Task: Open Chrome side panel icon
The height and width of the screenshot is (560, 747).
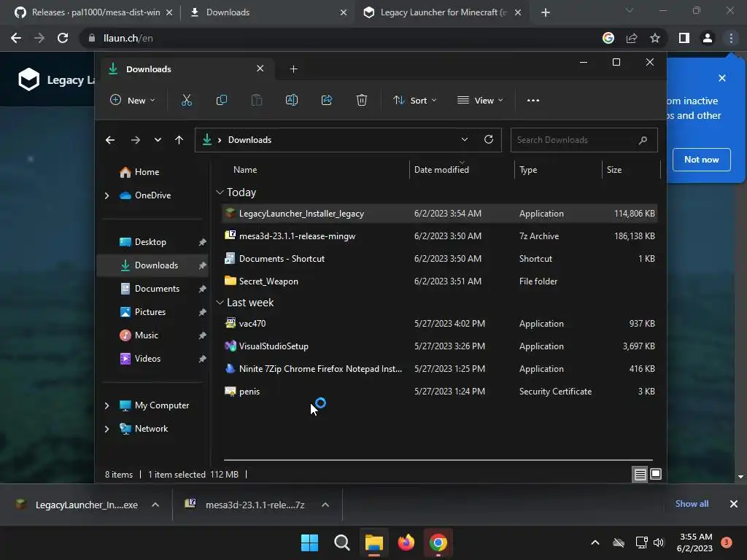Action: click(684, 38)
